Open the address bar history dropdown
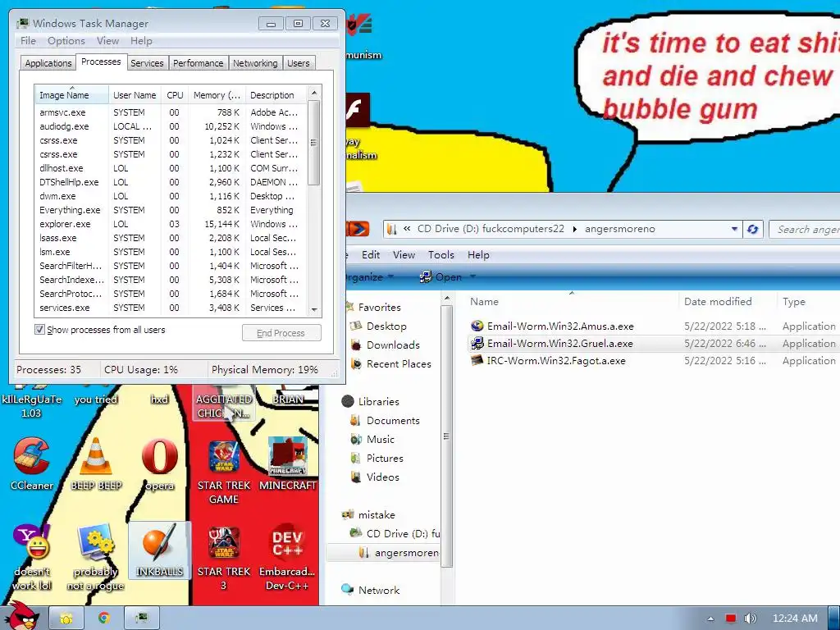Viewport: 840px width, 630px height. coord(734,230)
